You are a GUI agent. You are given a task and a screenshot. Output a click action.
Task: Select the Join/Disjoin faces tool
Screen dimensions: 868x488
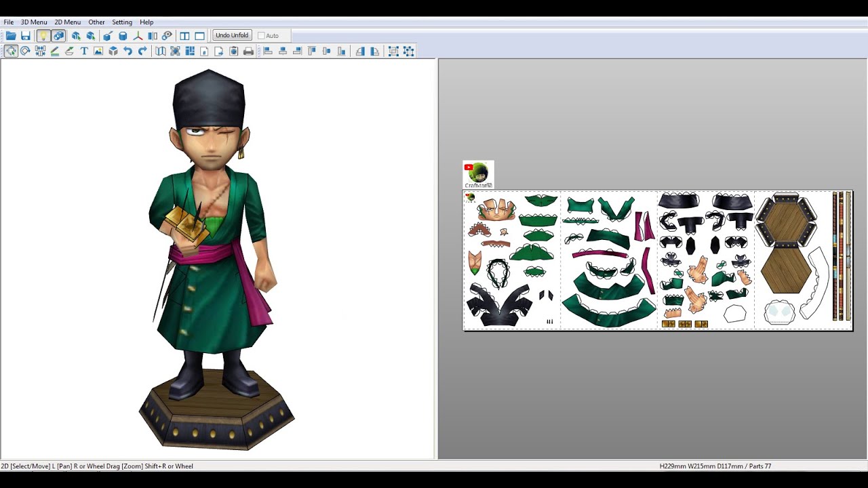click(41, 52)
